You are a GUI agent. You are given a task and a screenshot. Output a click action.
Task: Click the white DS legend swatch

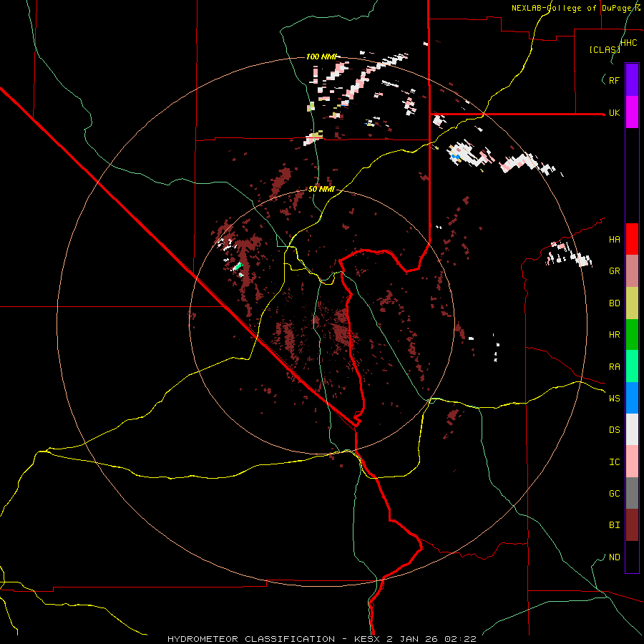pos(632,429)
